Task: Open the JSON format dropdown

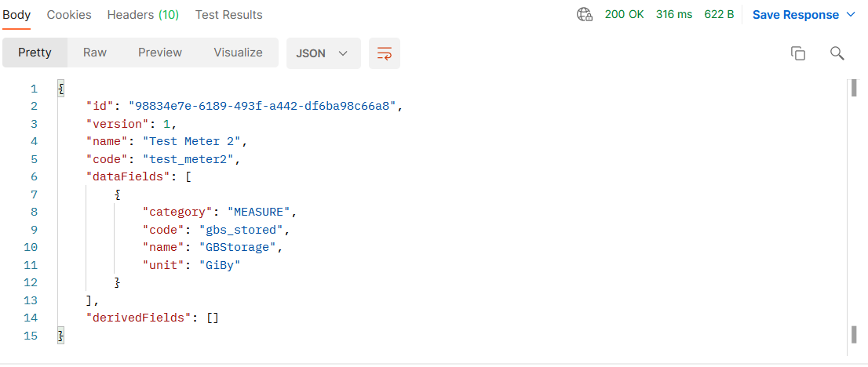Action: [x=322, y=53]
